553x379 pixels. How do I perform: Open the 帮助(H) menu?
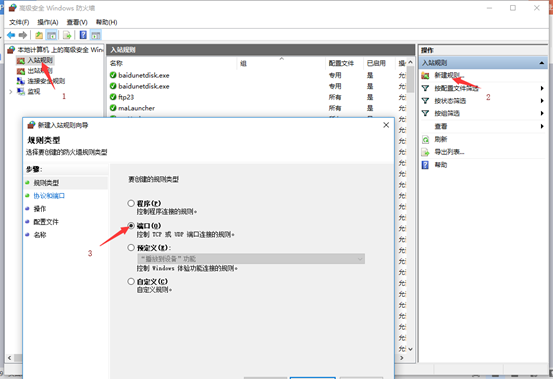tap(107, 22)
